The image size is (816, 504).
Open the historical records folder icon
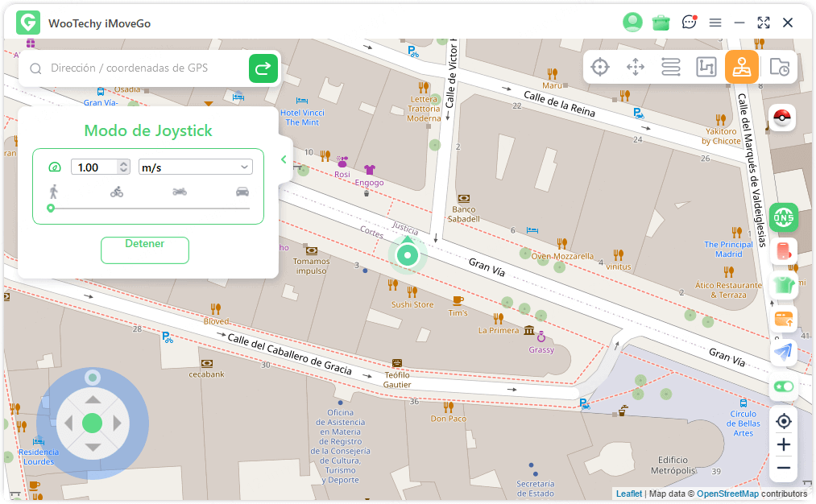tap(779, 68)
